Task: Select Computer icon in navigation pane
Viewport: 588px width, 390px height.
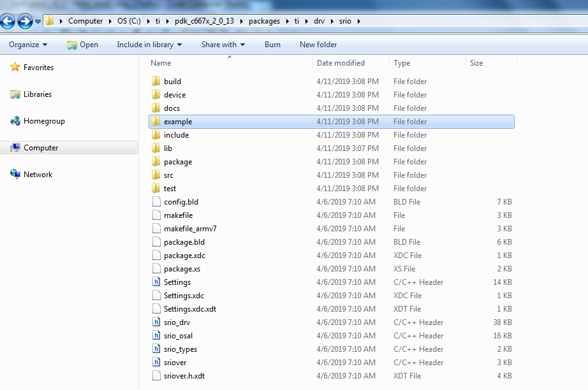Action: [15, 148]
